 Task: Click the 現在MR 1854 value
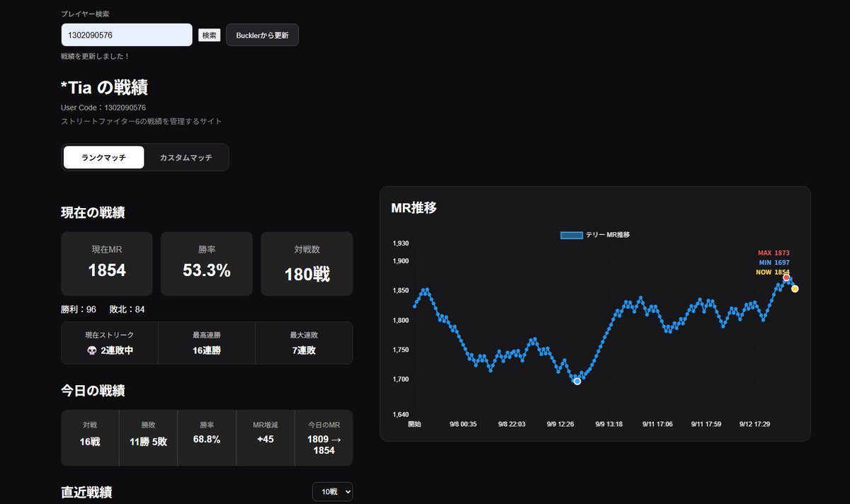point(107,270)
